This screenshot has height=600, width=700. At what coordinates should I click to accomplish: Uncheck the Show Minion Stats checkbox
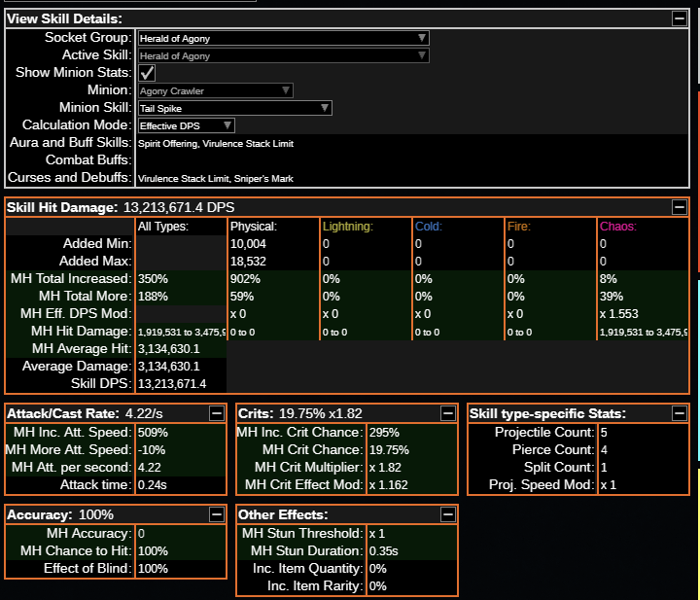[x=147, y=73]
